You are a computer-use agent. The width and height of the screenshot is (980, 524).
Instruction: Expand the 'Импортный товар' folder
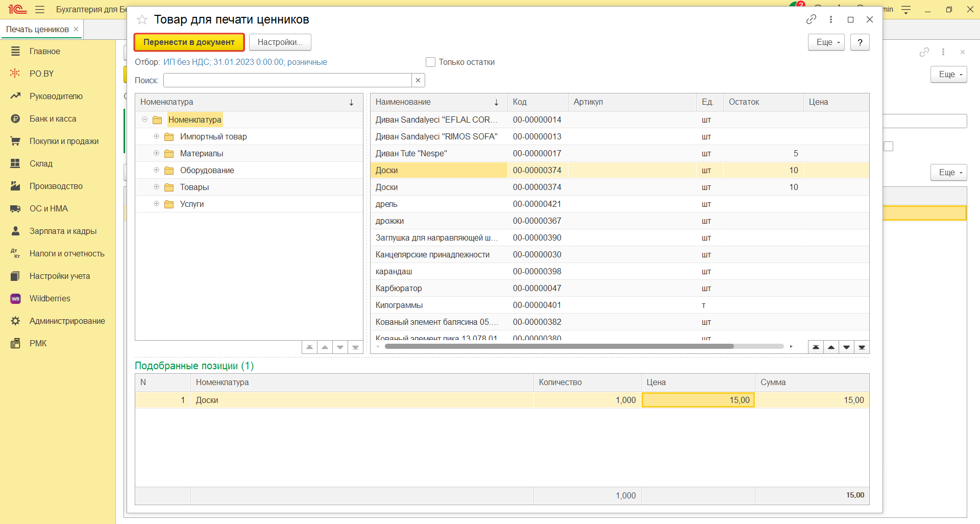pos(157,136)
